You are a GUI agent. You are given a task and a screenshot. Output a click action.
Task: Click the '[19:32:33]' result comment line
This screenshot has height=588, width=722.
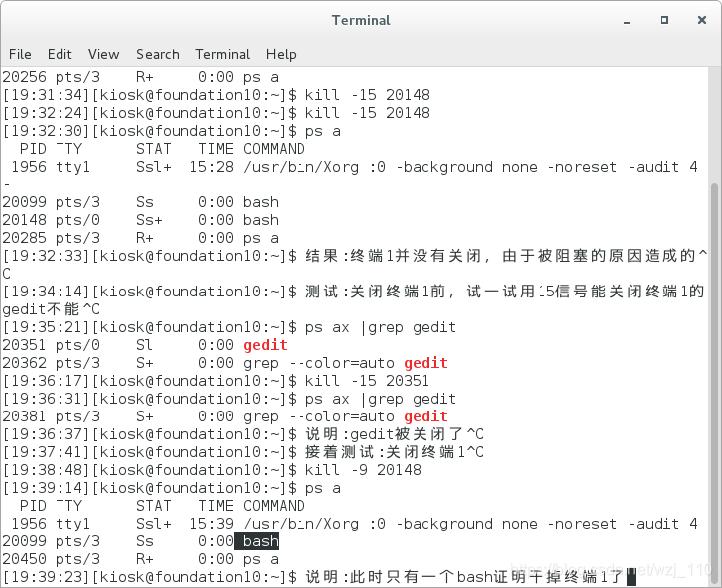[355, 265]
